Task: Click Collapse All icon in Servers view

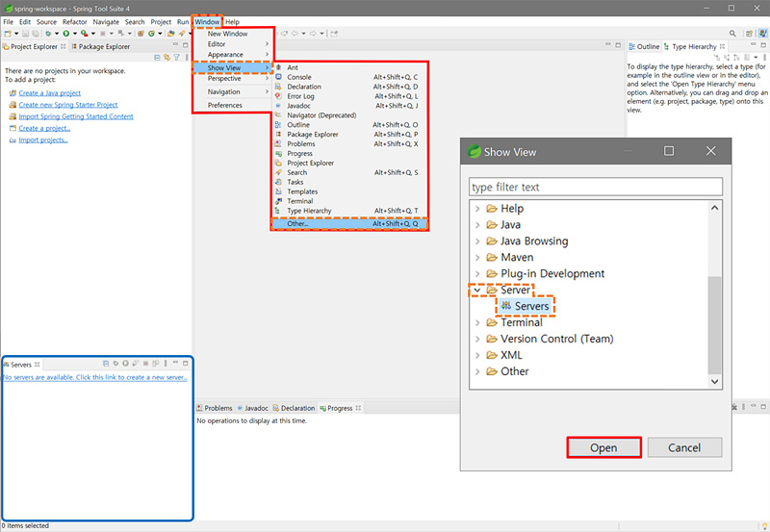Action: [106, 364]
